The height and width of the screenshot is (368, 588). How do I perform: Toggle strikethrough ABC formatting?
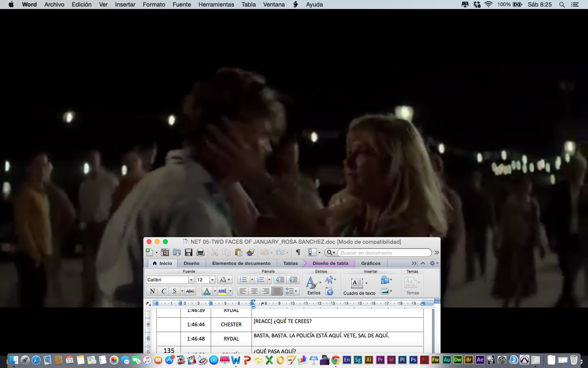(x=190, y=291)
